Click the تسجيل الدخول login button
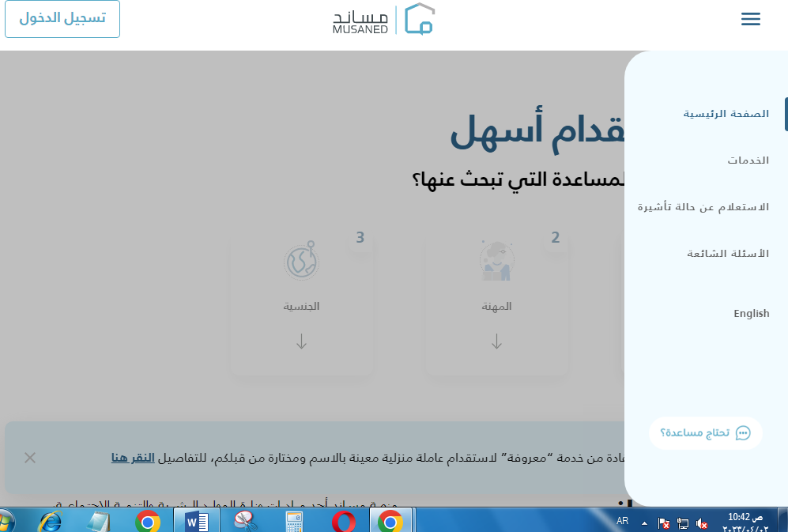Image resolution: width=788 pixels, height=532 pixels. click(x=62, y=19)
